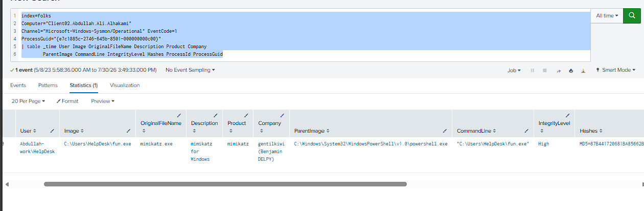Image resolution: width=644 pixels, height=211 pixels.
Task: Click inside the search query editor
Action: (301, 35)
